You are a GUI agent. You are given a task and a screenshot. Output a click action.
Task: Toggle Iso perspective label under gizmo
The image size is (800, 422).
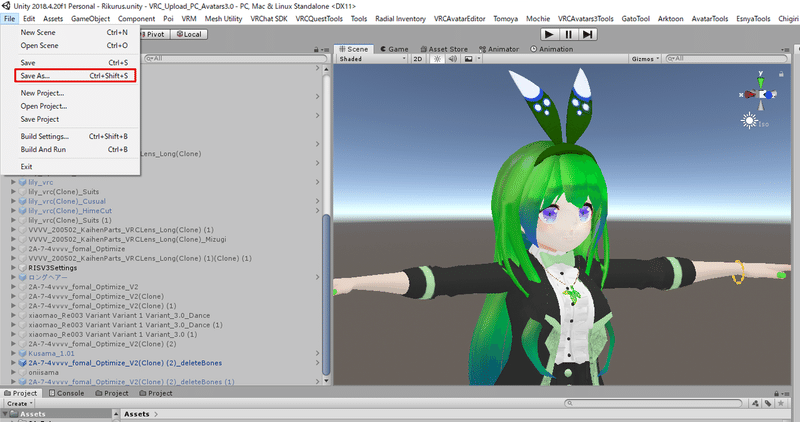point(763,124)
